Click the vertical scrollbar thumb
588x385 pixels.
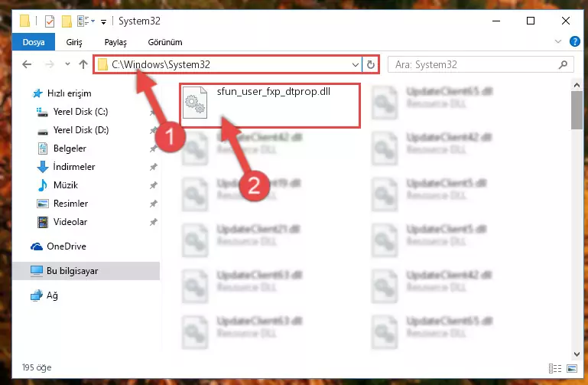pos(577,110)
